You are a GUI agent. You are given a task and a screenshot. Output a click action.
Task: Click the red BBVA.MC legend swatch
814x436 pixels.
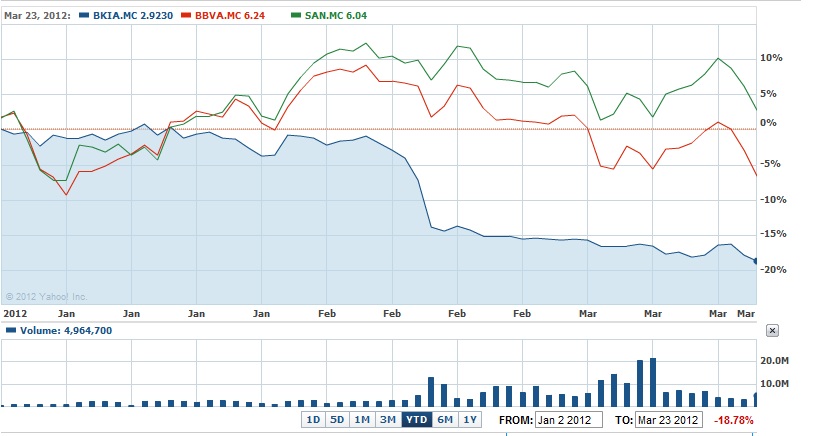(x=186, y=16)
